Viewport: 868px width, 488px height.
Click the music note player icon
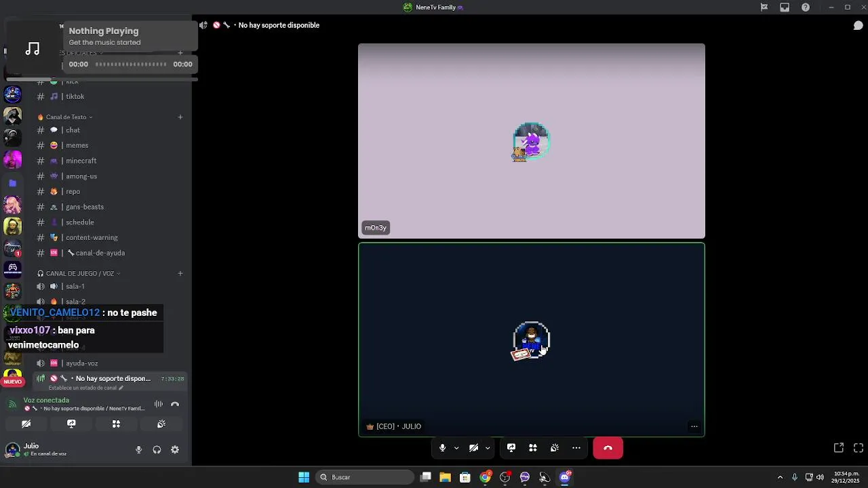(x=33, y=49)
